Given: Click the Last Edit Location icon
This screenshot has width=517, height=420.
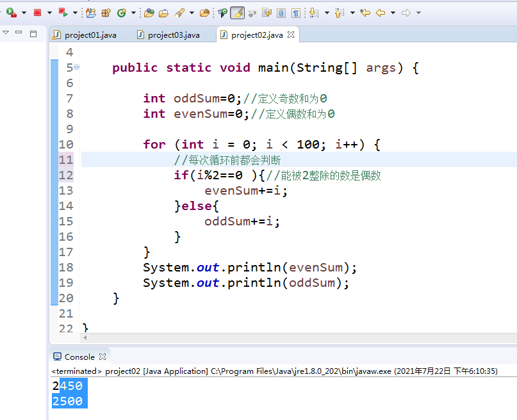Looking at the screenshot, I should 365,11.
